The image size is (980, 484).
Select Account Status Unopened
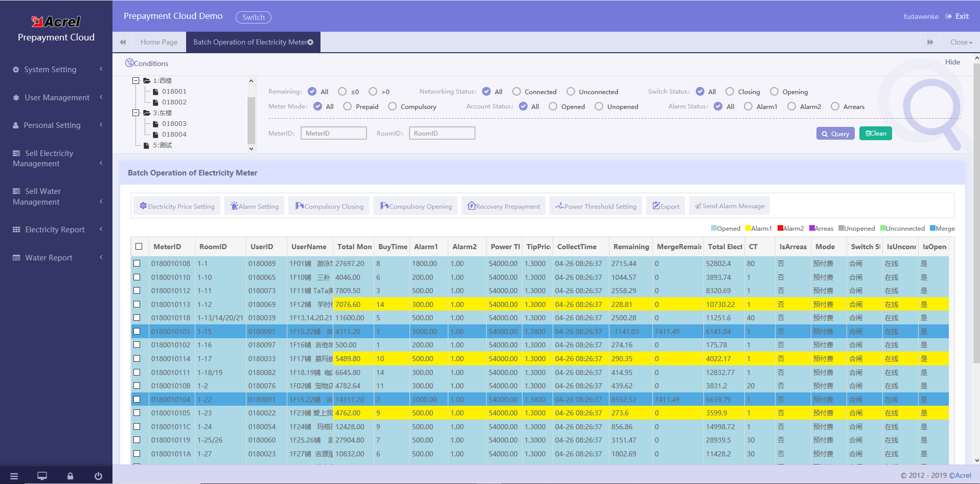[x=599, y=106]
